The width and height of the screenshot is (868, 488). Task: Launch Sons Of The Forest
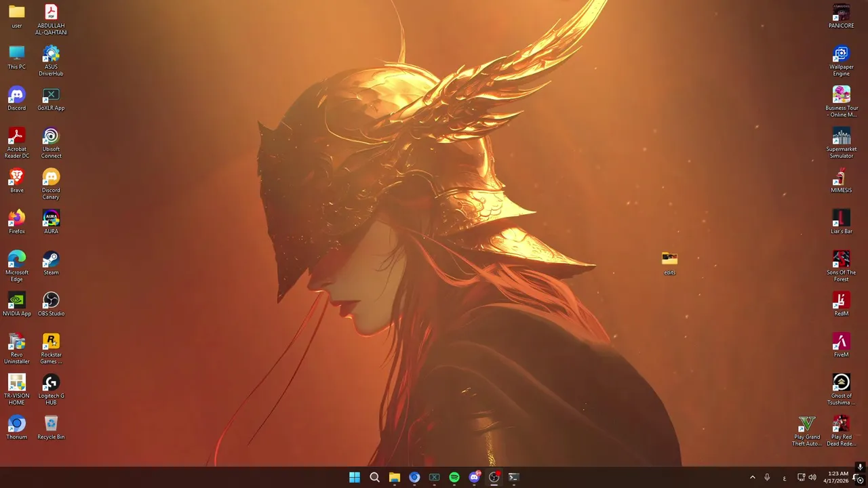841,266
